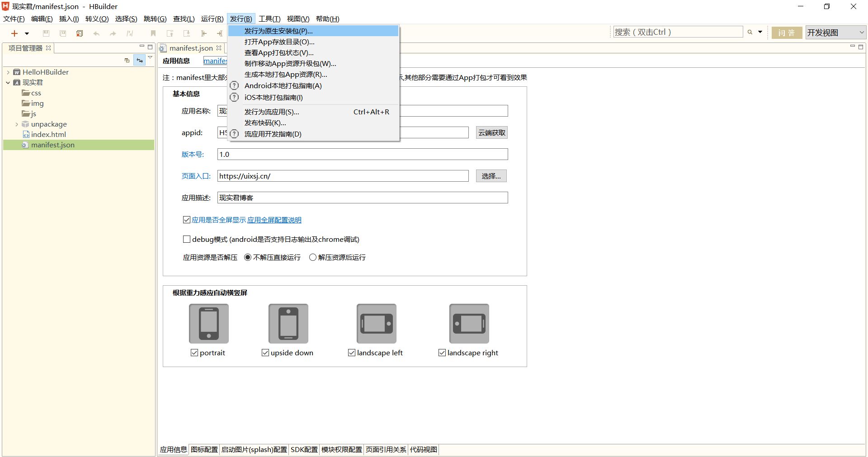Expand the unpackage folder
Viewport: 868px width, 457px height.
coord(17,124)
